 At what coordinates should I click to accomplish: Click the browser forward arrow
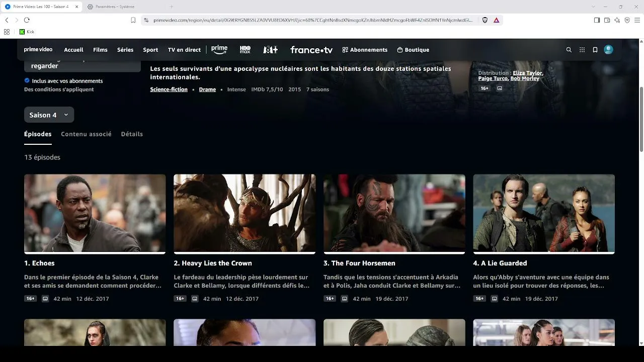(x=17, y=20)
